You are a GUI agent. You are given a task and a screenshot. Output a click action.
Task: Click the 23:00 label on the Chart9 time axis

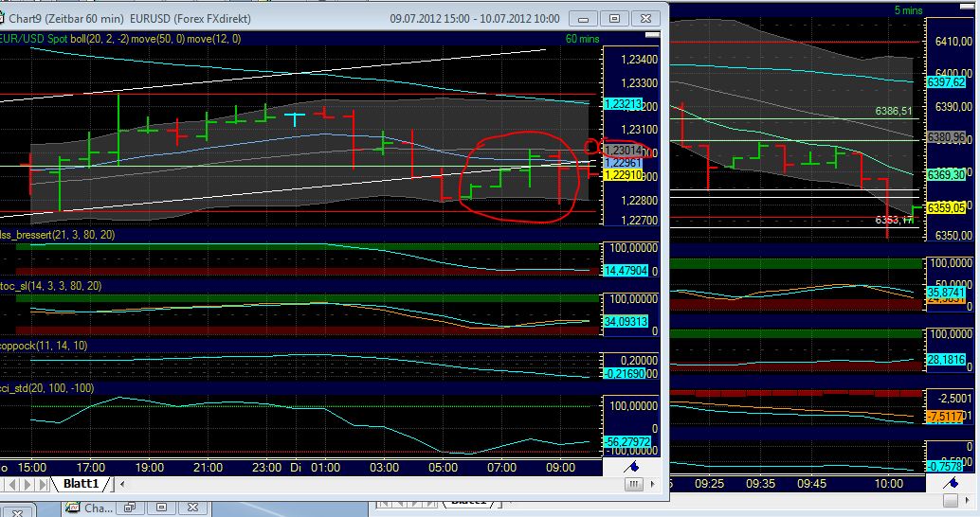(267, 468)
